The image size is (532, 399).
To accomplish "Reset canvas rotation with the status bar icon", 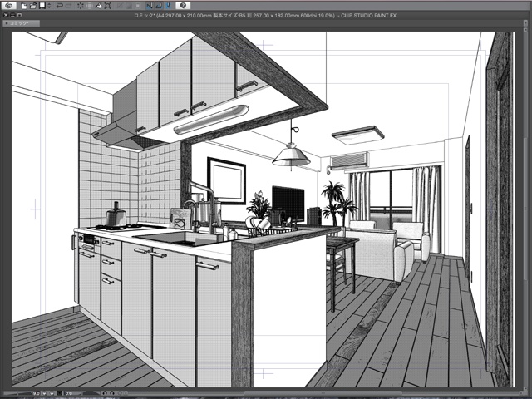I will point(120,393).
